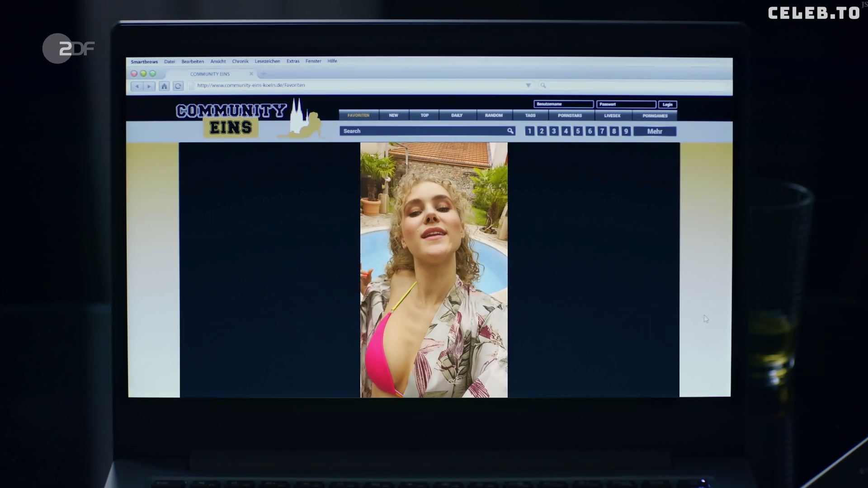868x488 pixels.
Task: Open the Smartbrows application menu
Action: pos(144,61)
